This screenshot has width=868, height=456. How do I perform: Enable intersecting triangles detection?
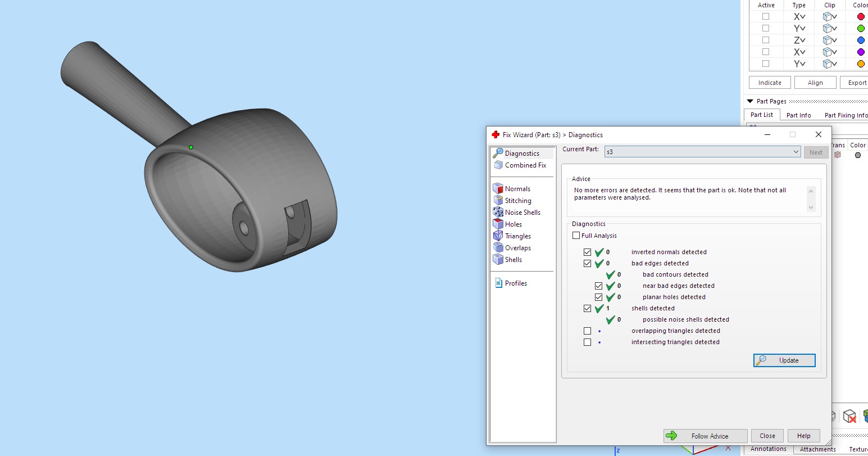[x=587, y=342]
